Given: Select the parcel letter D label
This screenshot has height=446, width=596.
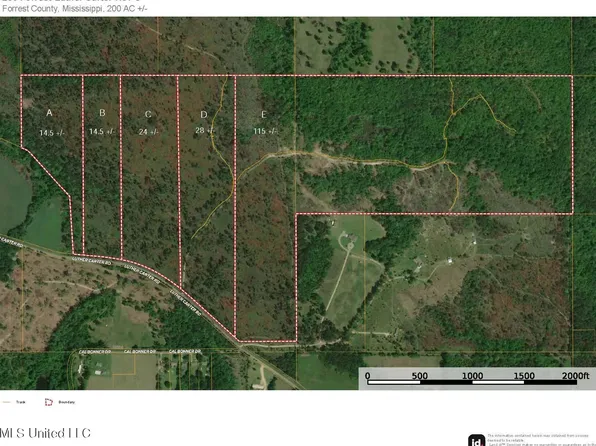Looking at the screenshot, I should point(204,114).
